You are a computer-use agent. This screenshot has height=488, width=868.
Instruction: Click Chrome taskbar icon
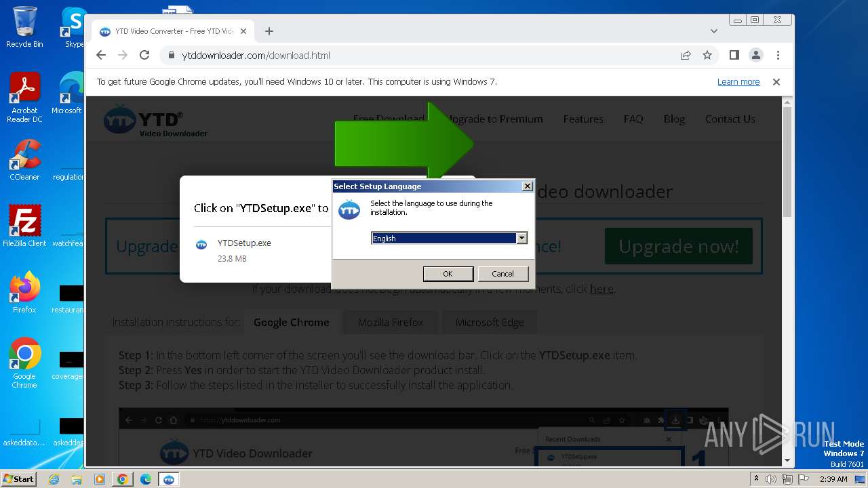pyautogui.click(x=123, y=479)
